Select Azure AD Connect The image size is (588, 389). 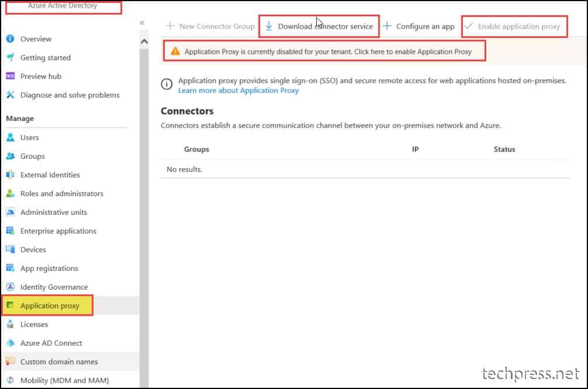51,343
